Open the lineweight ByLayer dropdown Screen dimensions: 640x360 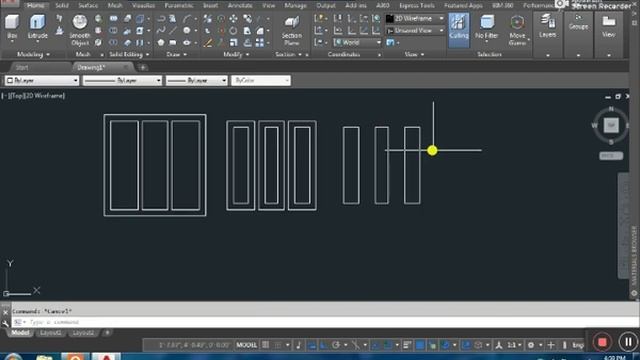196,81
